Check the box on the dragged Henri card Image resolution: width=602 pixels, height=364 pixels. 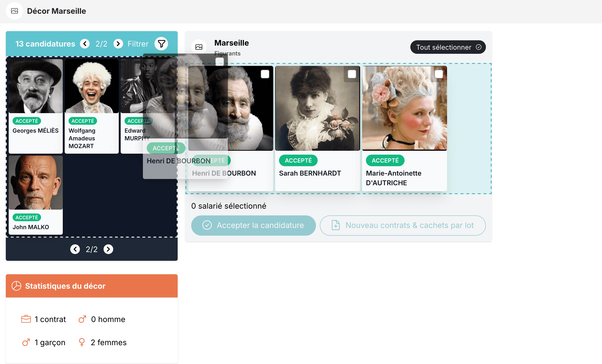point(220,62)
